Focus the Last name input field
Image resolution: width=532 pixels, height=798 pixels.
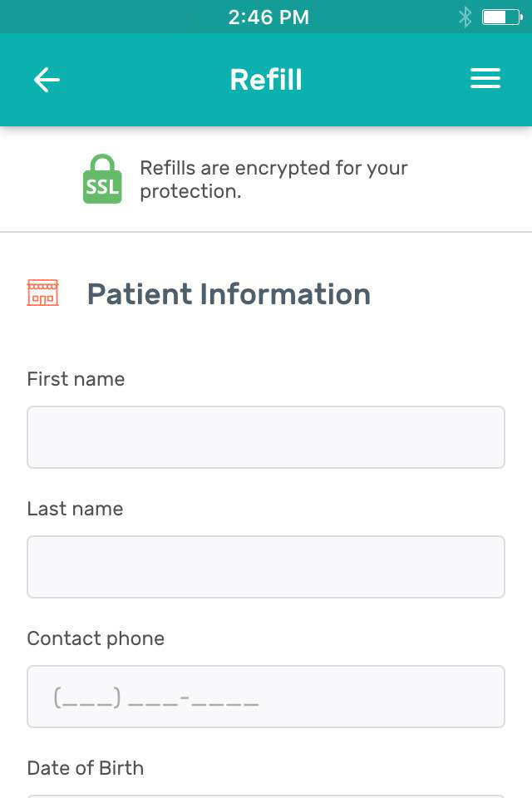coord(266,567)
